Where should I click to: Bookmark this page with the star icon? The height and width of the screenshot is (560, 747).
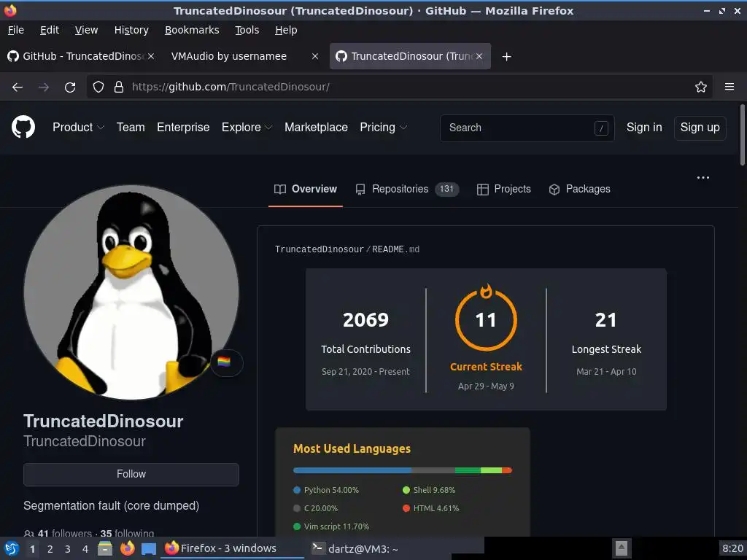point(701,87)
